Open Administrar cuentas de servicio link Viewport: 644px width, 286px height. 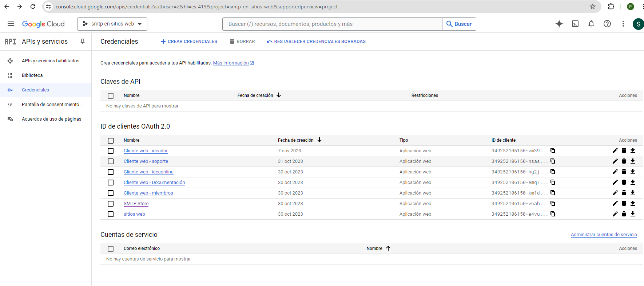point(604,235)
